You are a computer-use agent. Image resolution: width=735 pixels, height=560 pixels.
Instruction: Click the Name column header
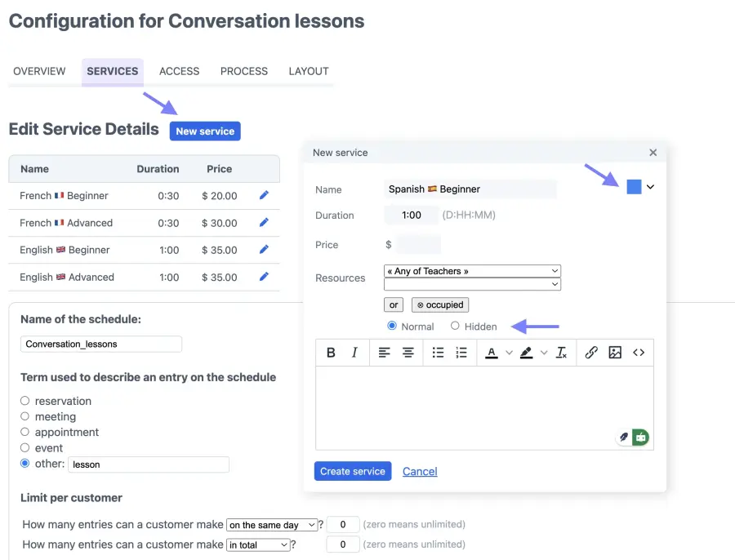coord(34,169)
